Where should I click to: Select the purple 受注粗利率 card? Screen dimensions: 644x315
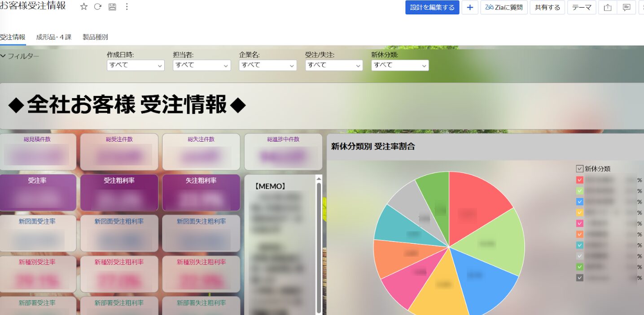click(x=119, y=193)
